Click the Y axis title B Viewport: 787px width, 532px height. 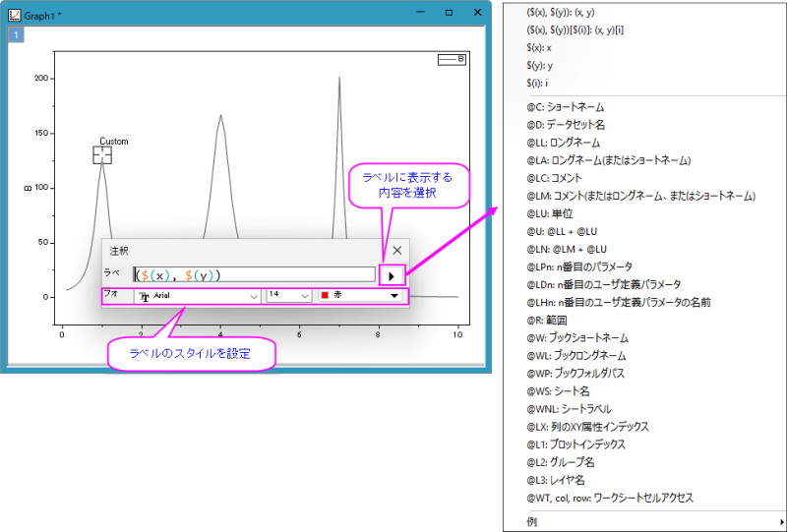29,188
